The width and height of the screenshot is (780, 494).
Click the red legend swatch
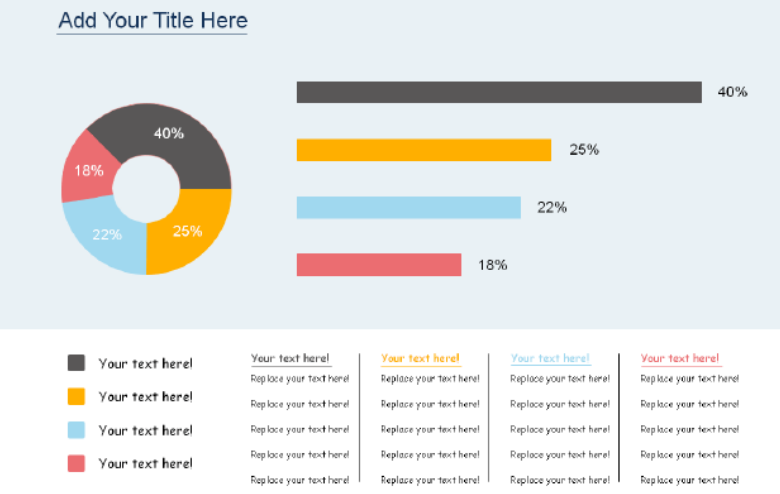(x=76, y=463)
